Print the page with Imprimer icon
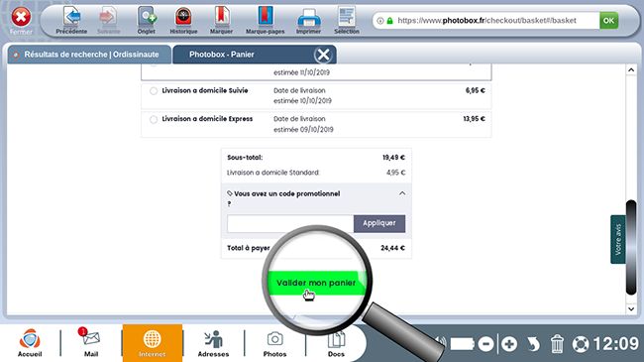Viewport: 644px width, 362px height. tap(308, 18)
